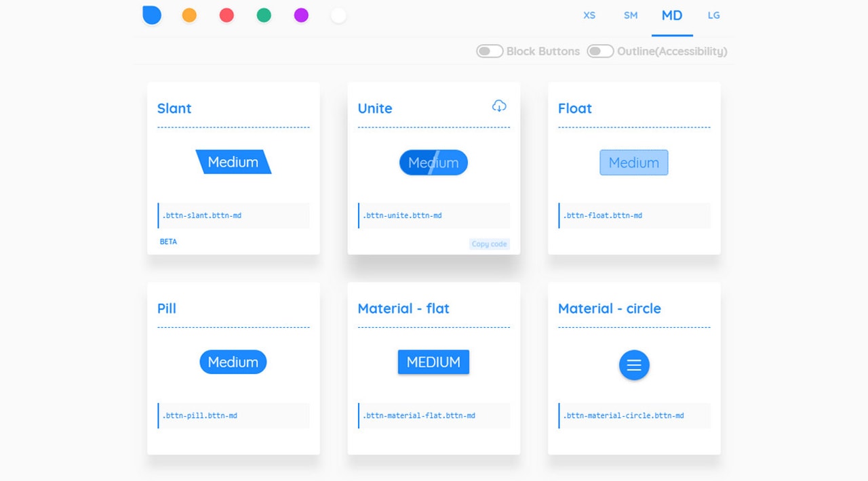Select the blue color swatch
This screenshot has height=481, width=868.
pyautogui.click(x=152, y=15)
